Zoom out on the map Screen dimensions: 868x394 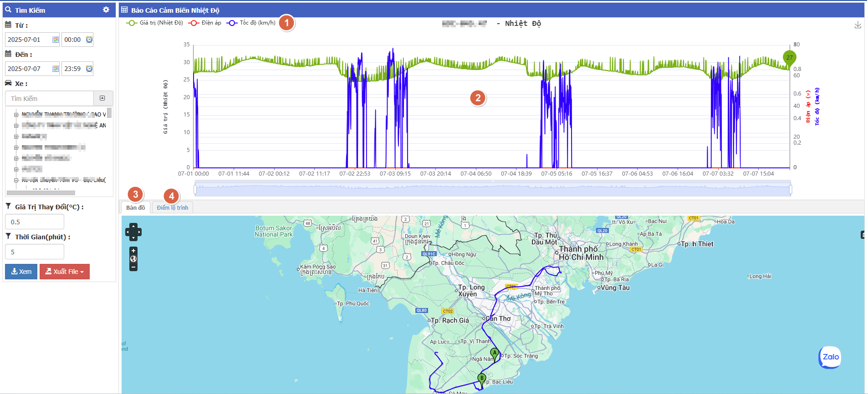point(133,268)
